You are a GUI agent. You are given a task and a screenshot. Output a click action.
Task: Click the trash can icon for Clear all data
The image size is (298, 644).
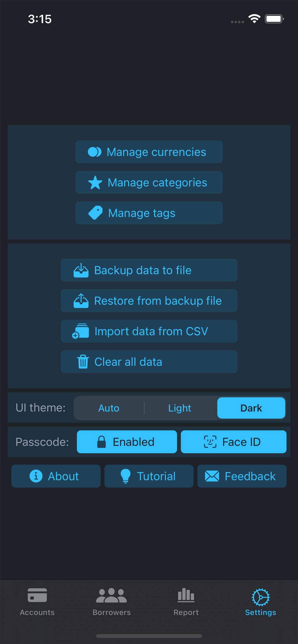click(x=83, y=362)
